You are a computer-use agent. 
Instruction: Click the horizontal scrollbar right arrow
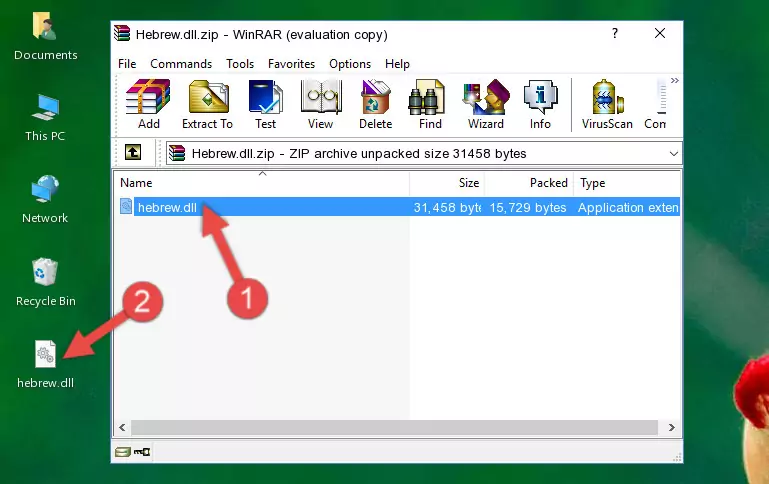click(671, 428)
